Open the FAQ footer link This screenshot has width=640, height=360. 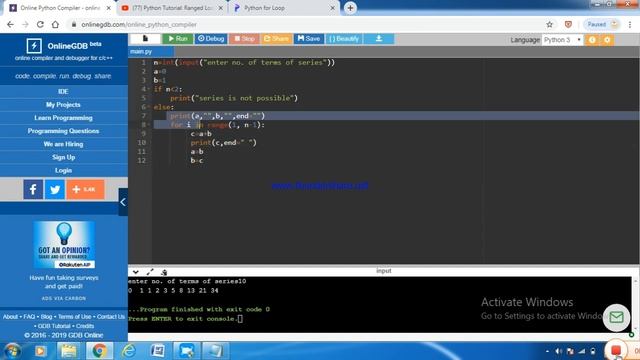point(29,317)
